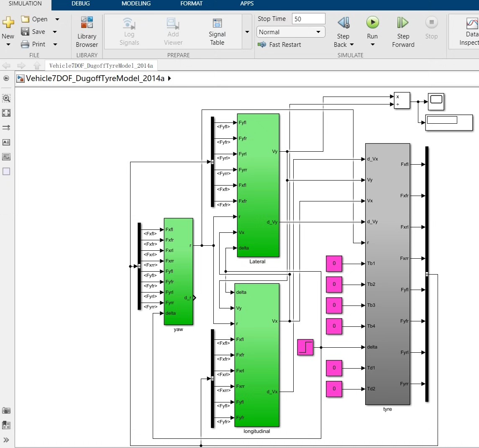Click the screenshot camera icon
Image resolution: width=479 pixels, height=448 pixels.
(x=6, y=410)
